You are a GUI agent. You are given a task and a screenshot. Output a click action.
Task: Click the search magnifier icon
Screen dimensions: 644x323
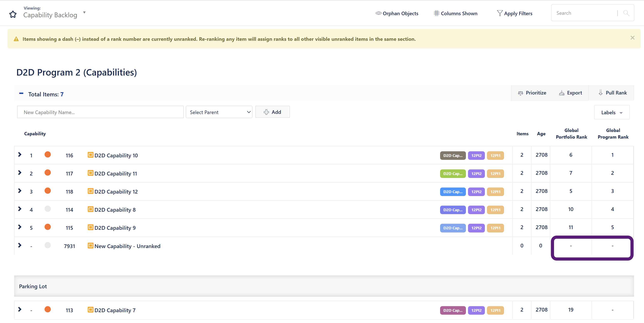point(626,13)
